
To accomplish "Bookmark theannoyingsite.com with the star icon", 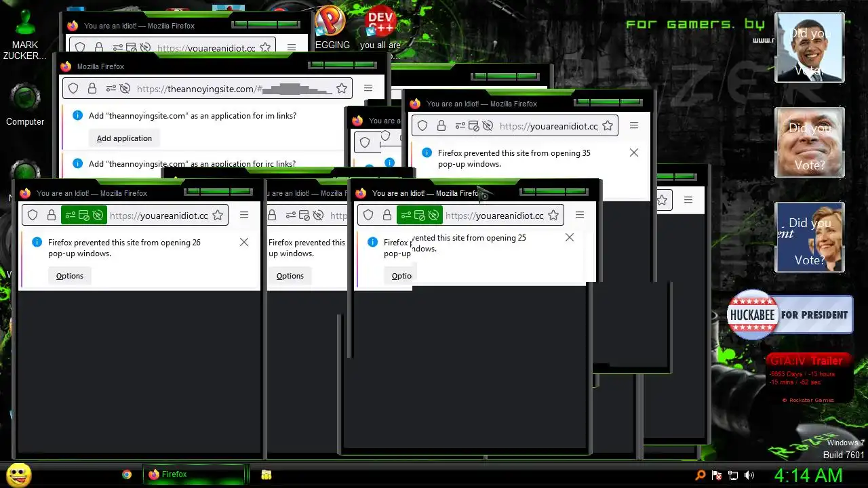I will [x=342, y=89].
